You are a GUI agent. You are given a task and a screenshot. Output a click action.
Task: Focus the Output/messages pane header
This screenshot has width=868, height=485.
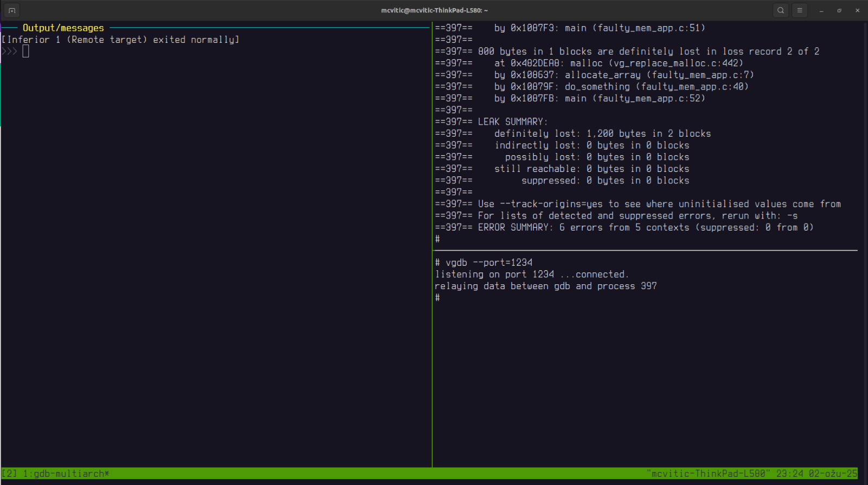pos(63,28)
